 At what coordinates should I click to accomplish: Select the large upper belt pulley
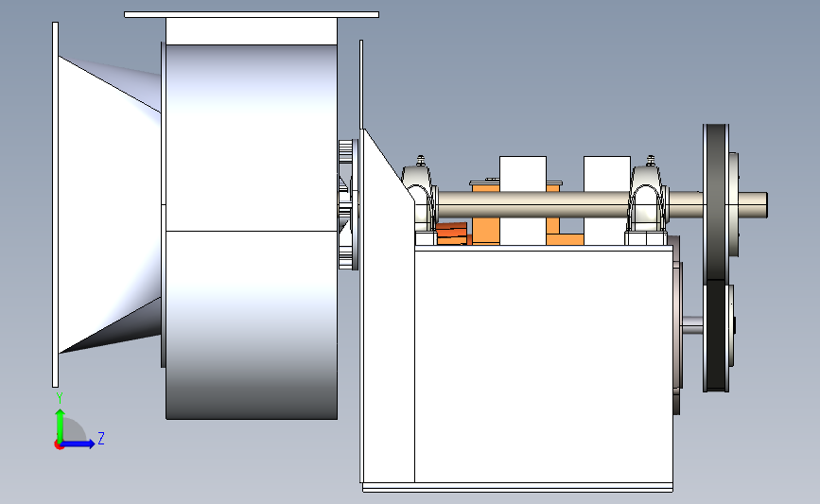pos(716,203)
